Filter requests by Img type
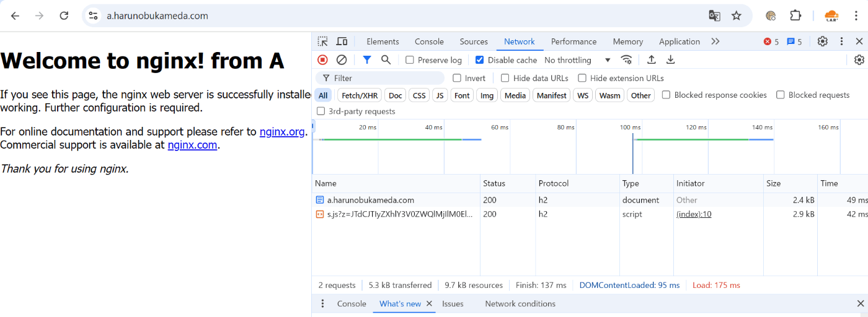 (x=487, y=95)
